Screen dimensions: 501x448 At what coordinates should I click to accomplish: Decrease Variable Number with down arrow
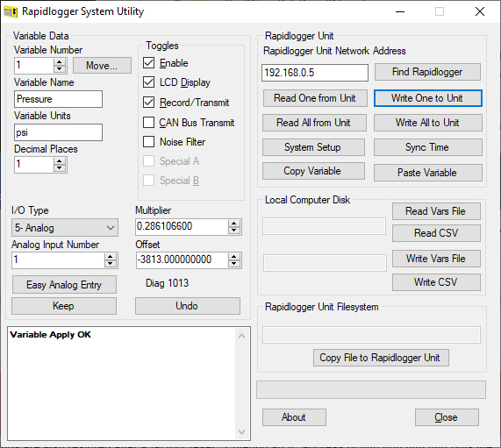pos(60,68)
